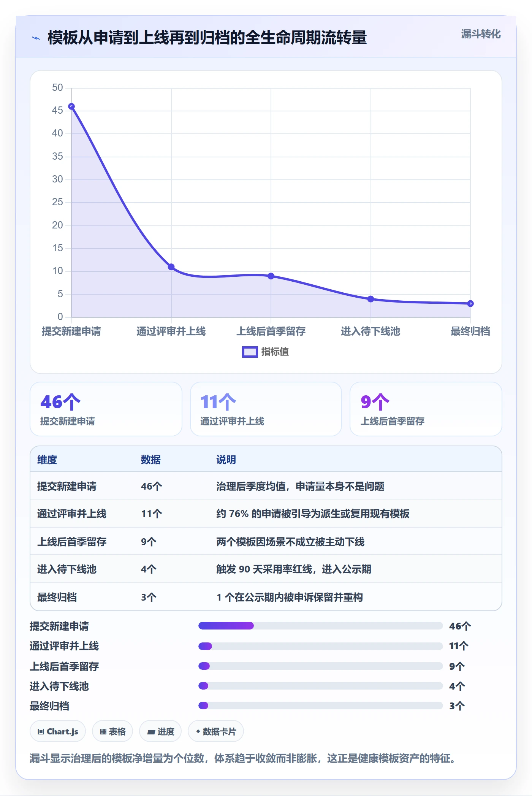Image resolution: width=532 pixels, height=796 pixels.
Task: Toggle the 指标值 legend swatch
Action: pos(250,352)
